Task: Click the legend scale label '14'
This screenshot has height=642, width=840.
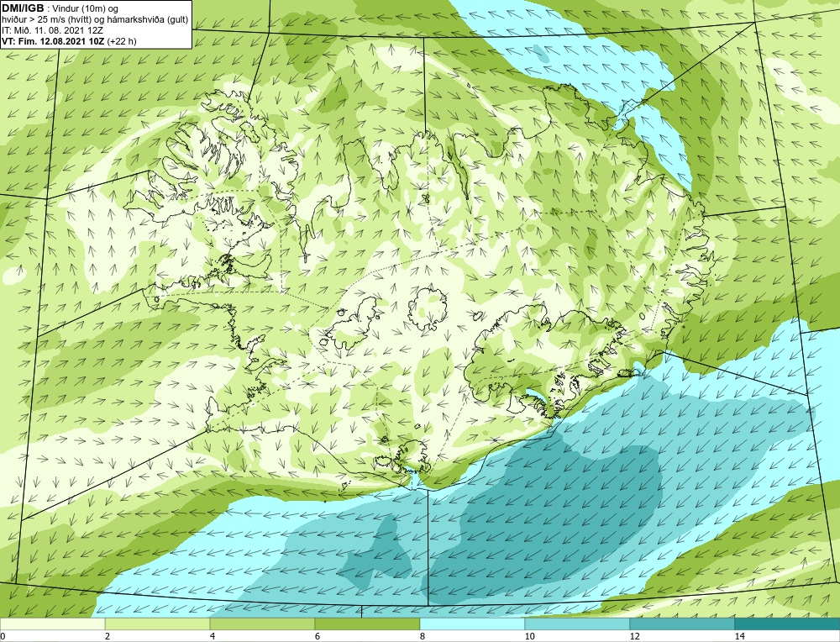Action: 740,637
